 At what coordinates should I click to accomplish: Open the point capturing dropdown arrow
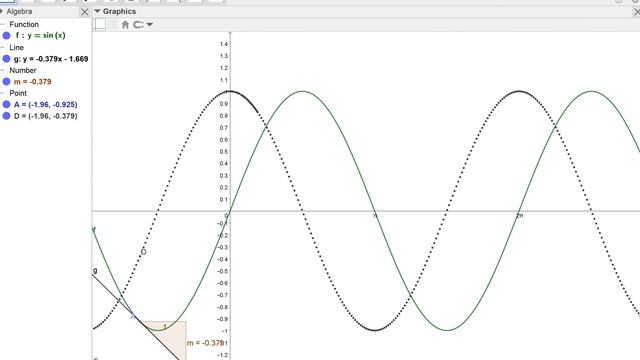pos(150,24)
